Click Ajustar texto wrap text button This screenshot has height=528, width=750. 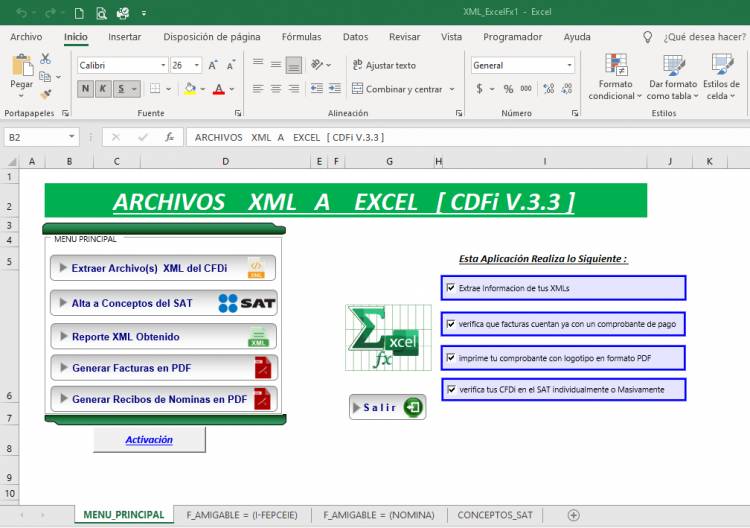pyautogui.click(x=384, y=65)
